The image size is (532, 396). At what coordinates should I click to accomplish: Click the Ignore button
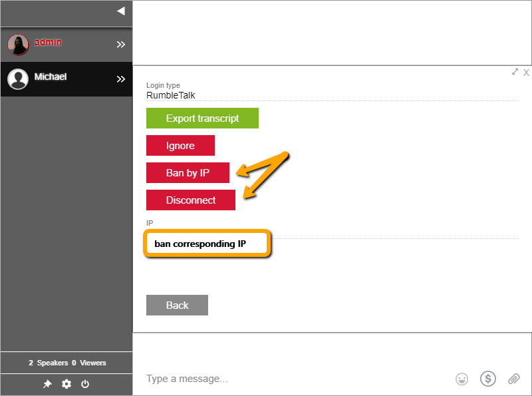(180, 146)
